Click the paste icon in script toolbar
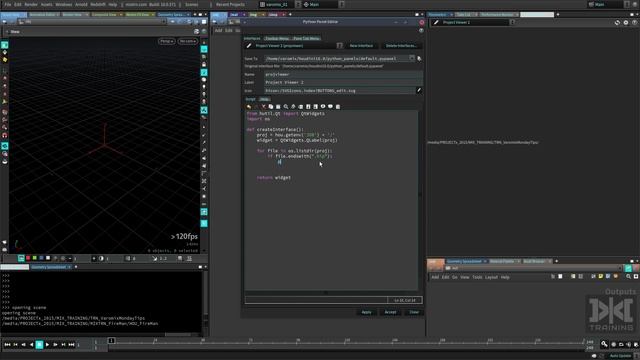The height and width of the screenshot is (360, 640). [278, 107]
